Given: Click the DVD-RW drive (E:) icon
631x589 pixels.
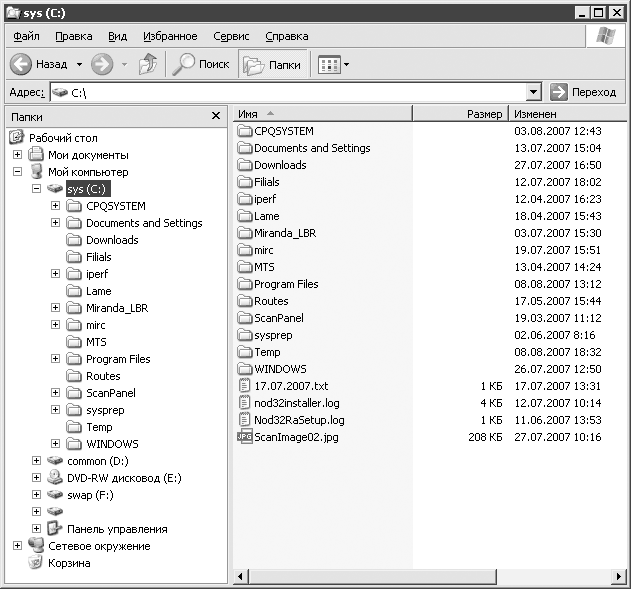Looking at the screenshot, I should click(56, 478).
